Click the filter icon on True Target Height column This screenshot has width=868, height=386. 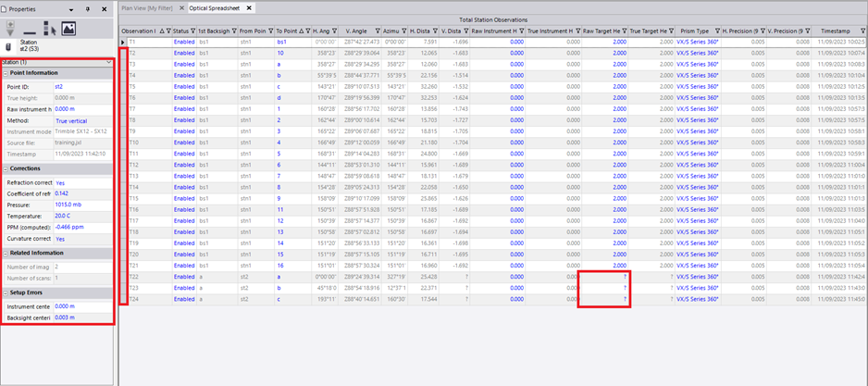pyautogui.click(x=671, y=31)
